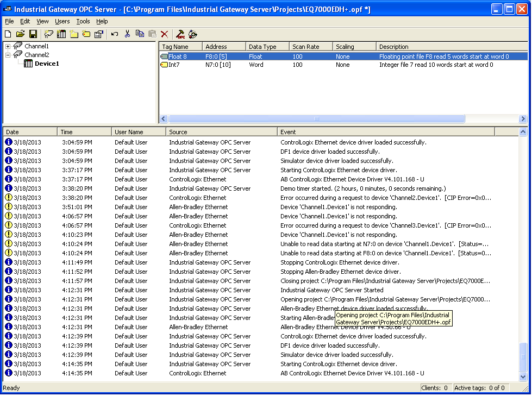This screenshot has width=532, height=396.
Task: Open the Users menu
Action: click(62, 21)
